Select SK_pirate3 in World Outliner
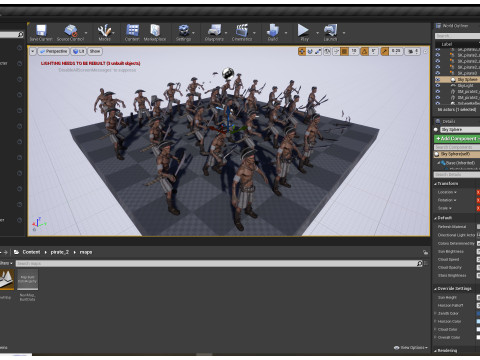This screenshot has width=480, height=360. point(467,73)
